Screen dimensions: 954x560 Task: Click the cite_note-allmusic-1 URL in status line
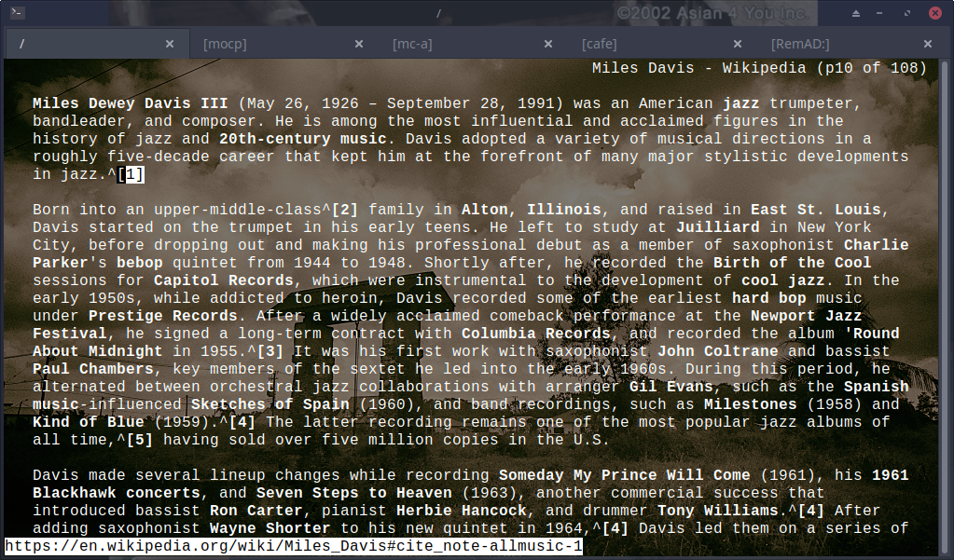click(x=294, y=546)
